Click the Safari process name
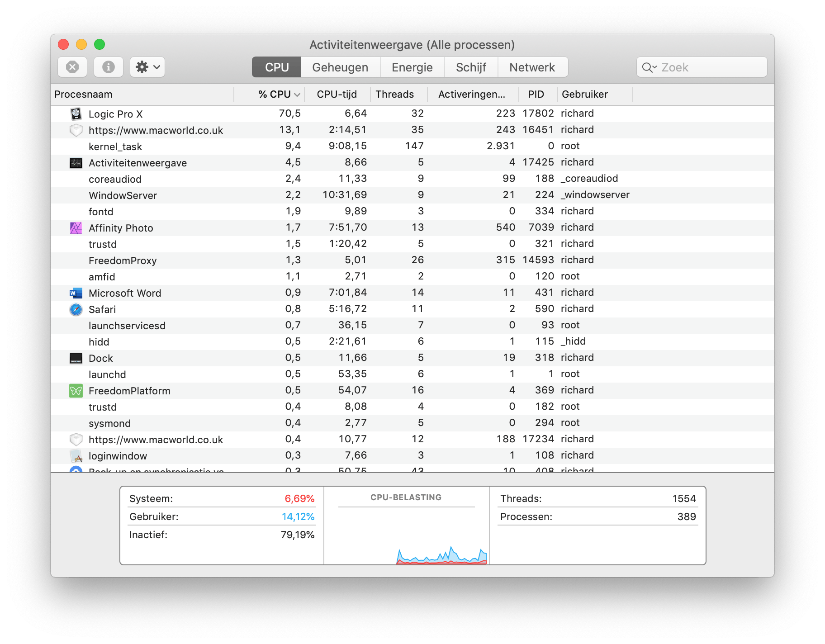Image resolution: width=825 pixels, height=644 pixels. (x=102, y=309)
